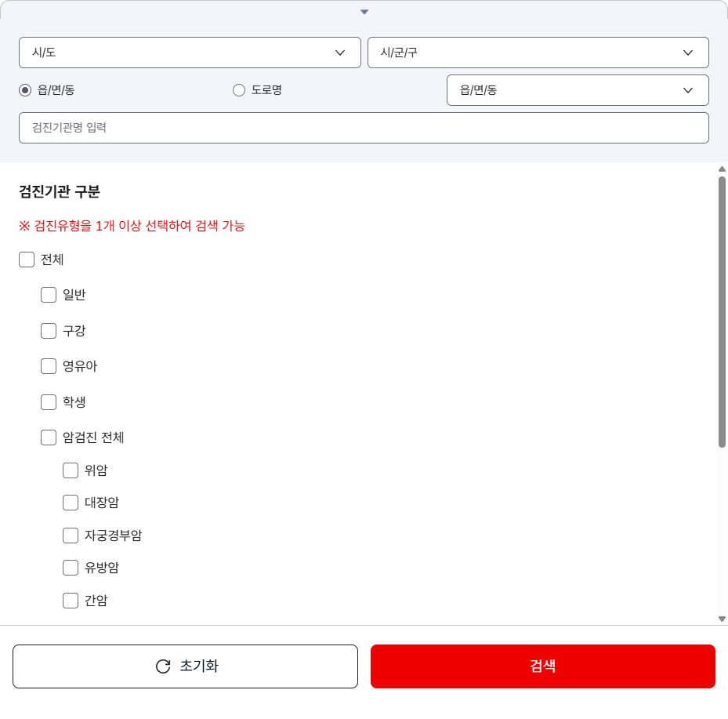The image size is (728, 719).
Task: Check the 전체 checkbox
Action: pyautogui.click(x=26, y=259)
